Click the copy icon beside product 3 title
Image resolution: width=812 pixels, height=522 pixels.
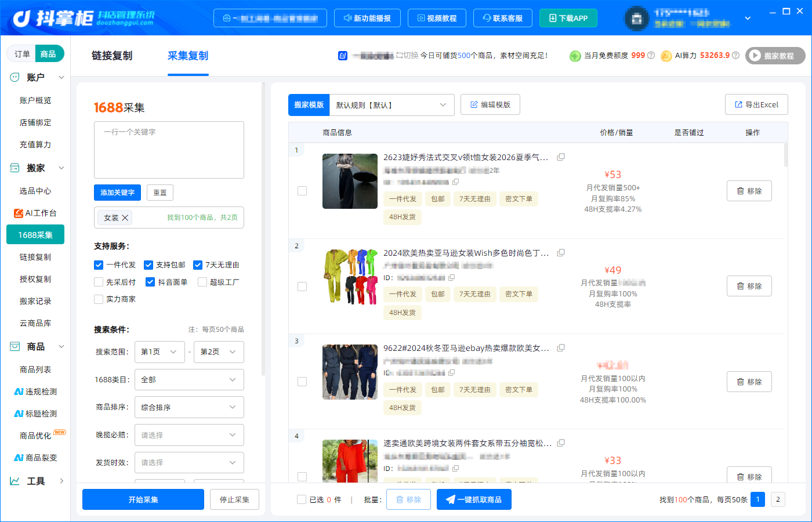click(561, 348)
